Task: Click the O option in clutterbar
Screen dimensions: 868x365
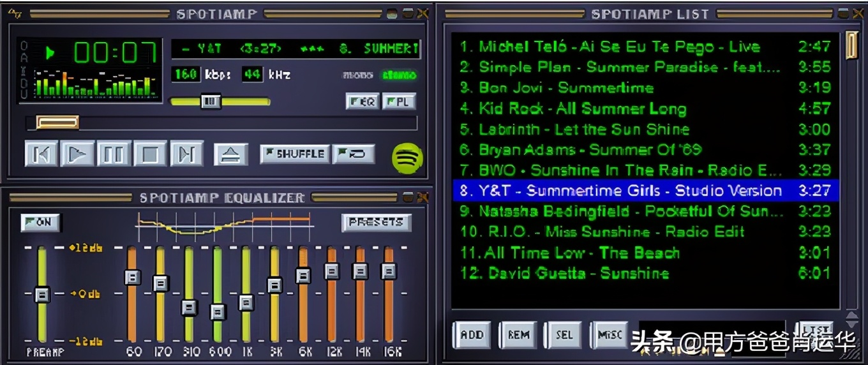Action: (24, 46)
